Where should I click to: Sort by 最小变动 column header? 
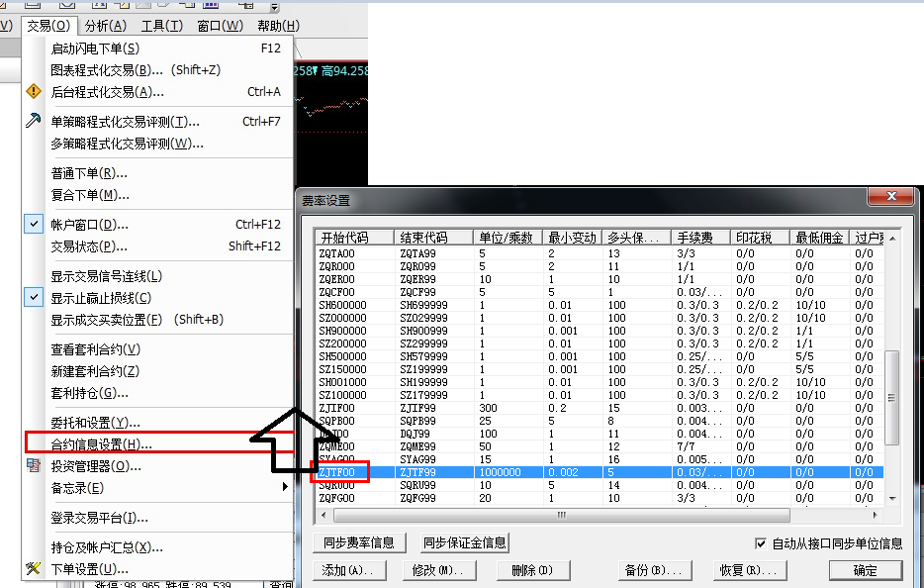point(572,238)
